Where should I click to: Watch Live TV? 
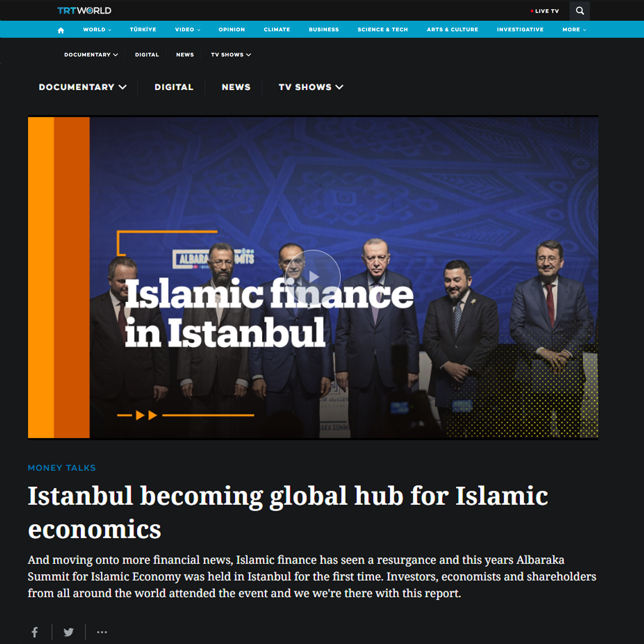[545, 11]
